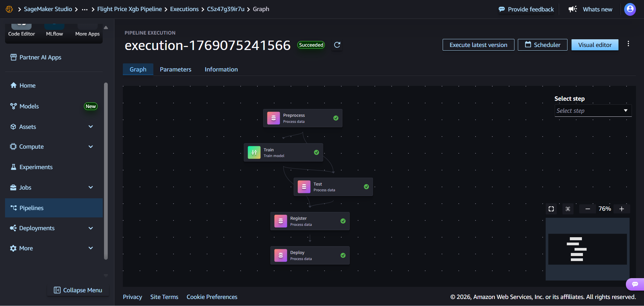Expand the Assets sidebar section
Screen dimensions: 644x306
tap(90, 127)
